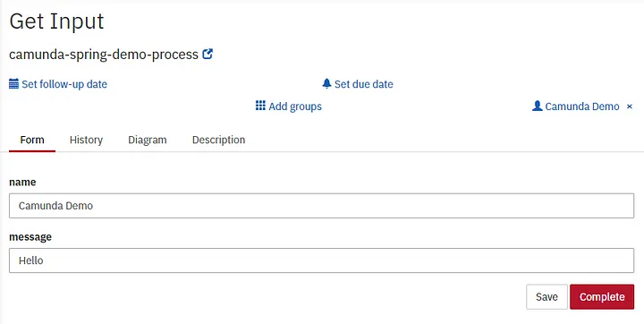Open the Add groups link text
The height and width of the screenshot is (324, 644).
tap(295, 107)
